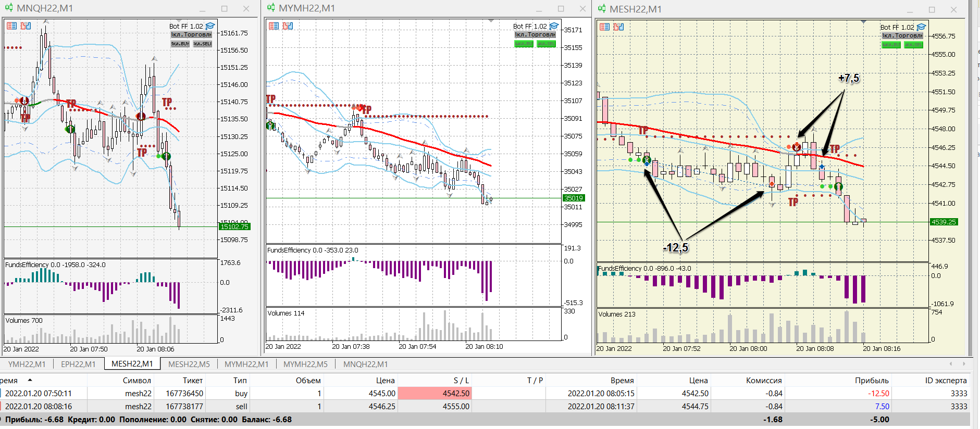Click Bot FF graduation cap icon on MESH22 chart
The height and width of the screenshot is (429, 980).
pos(921,27)
